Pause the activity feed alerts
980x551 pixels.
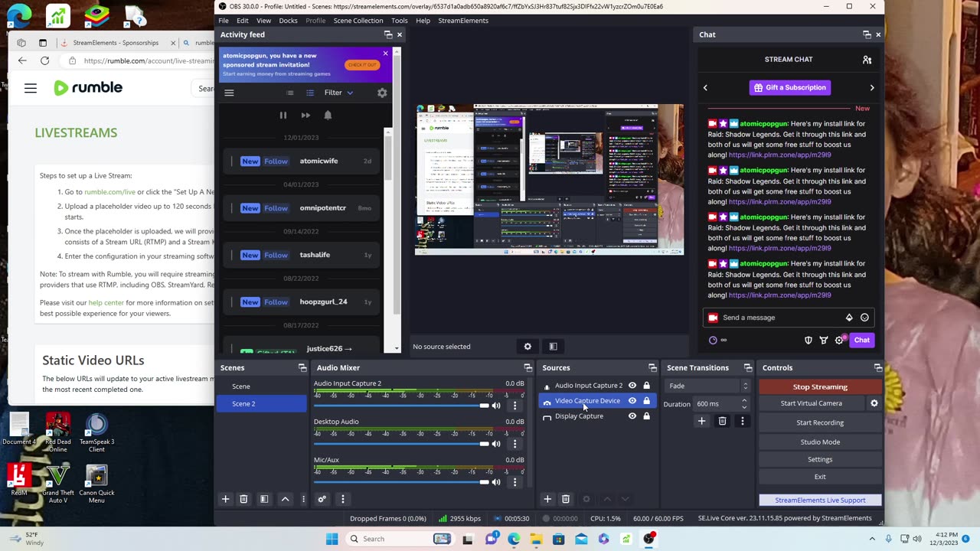(283, 116)
